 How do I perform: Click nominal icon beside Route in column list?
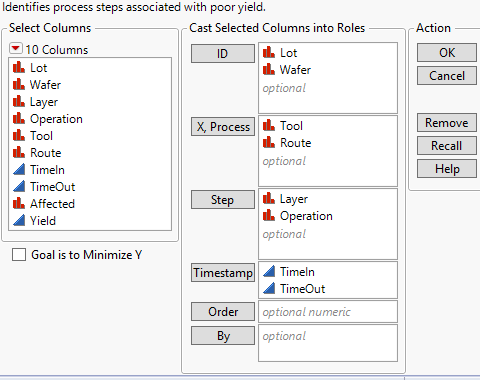point(19,152)
